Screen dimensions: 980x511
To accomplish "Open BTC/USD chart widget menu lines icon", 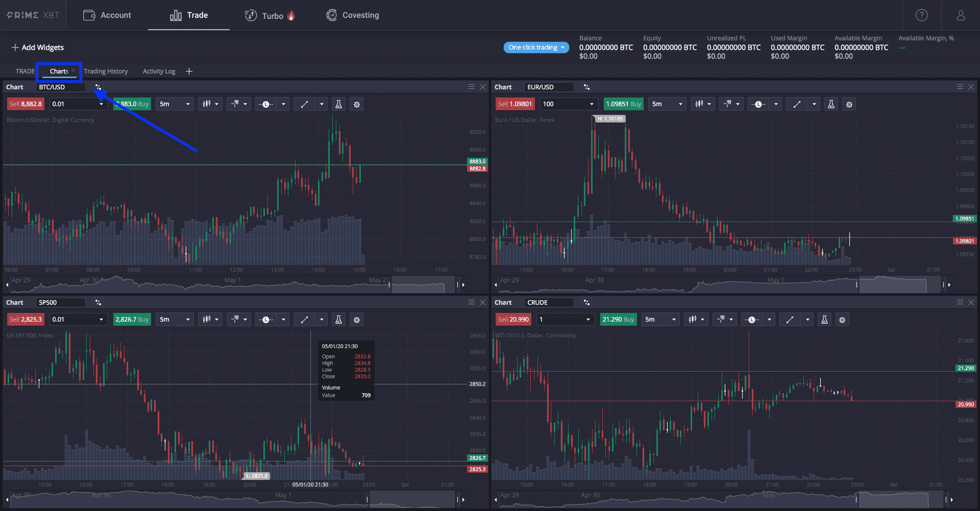I will [472, 87].
